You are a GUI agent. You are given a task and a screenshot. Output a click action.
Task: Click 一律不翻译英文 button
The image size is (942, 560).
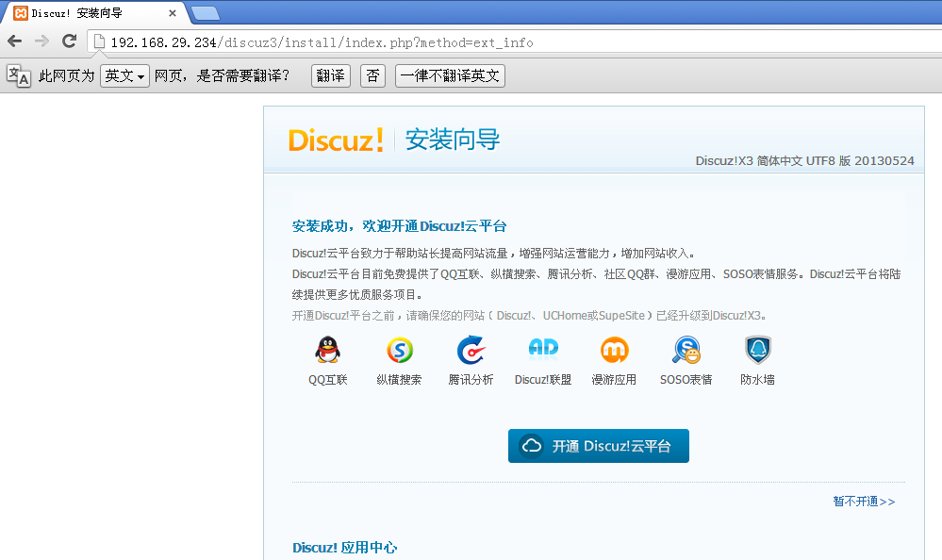[x=450, y=75]
